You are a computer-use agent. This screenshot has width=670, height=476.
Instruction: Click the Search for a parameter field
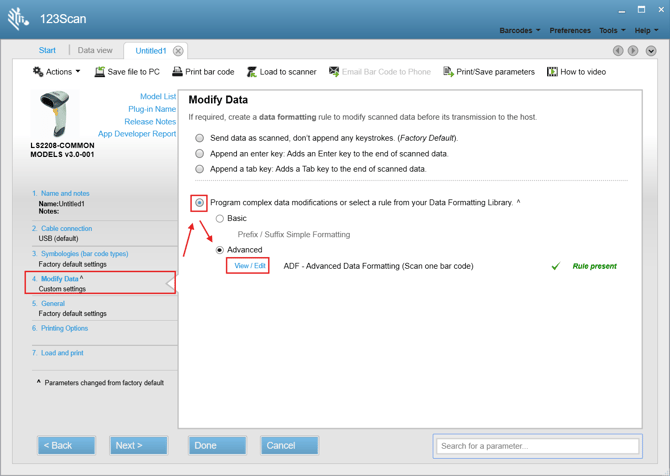[537, 446]
